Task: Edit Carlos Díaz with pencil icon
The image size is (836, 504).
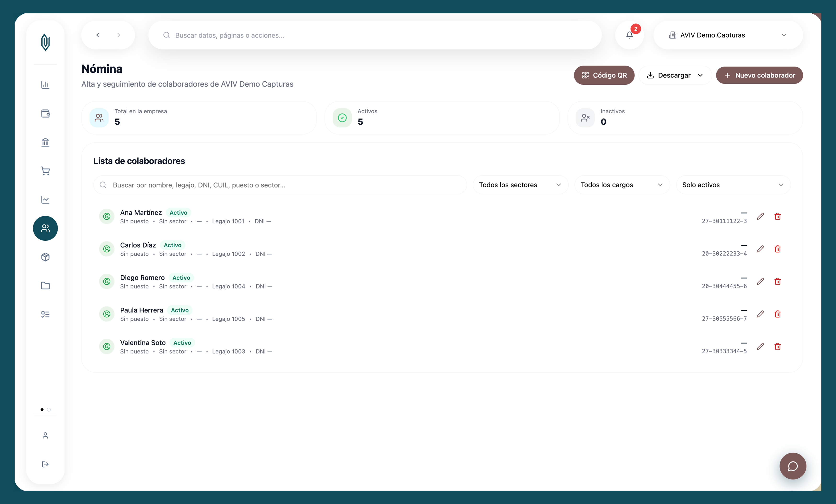Action: click(760, 249)
